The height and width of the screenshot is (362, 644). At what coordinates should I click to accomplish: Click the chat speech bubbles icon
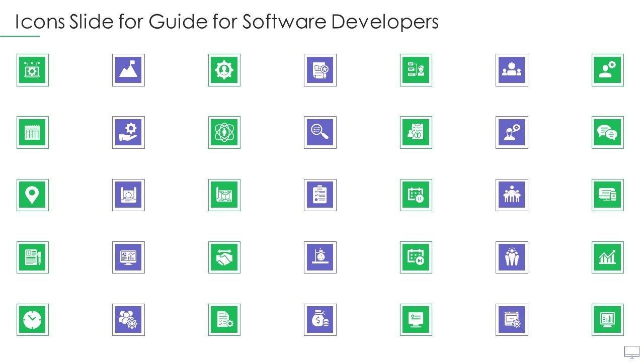[608, 133]
